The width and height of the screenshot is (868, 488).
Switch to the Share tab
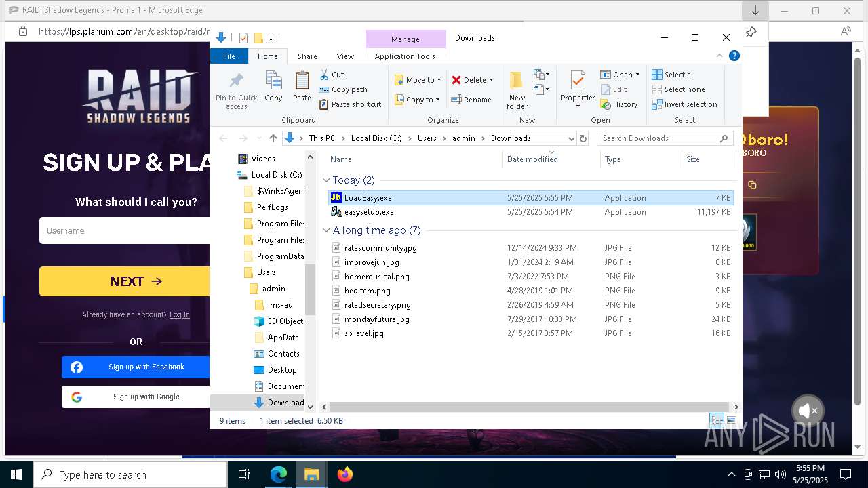(307, 56)
